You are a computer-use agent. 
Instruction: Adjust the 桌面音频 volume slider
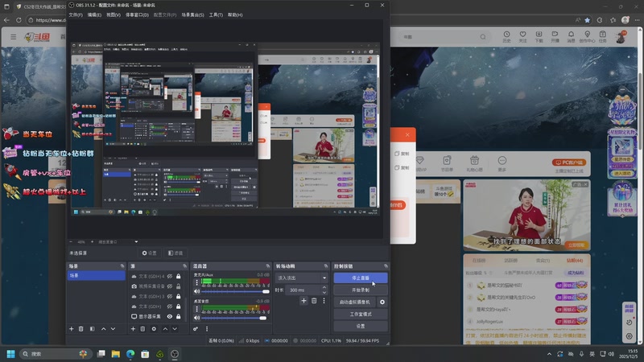pos(236,318)
